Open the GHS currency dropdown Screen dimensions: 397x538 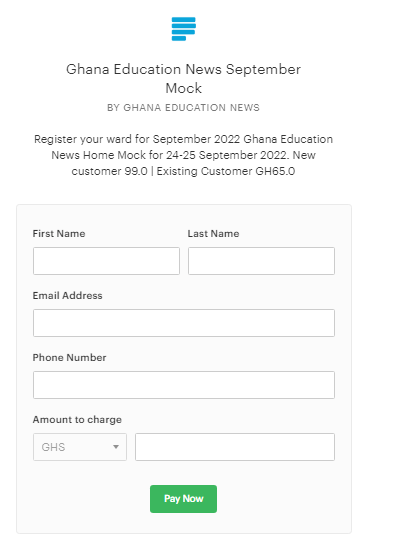coord(80,447)
